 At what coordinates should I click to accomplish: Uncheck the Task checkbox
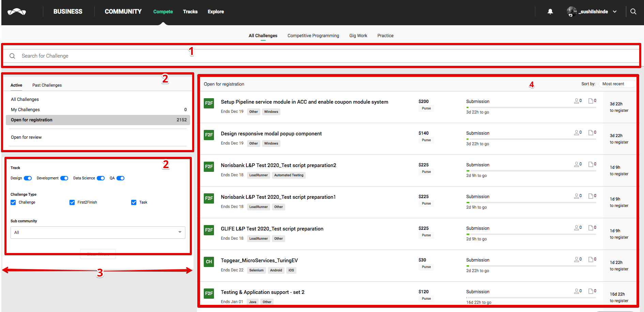[134, 203]
